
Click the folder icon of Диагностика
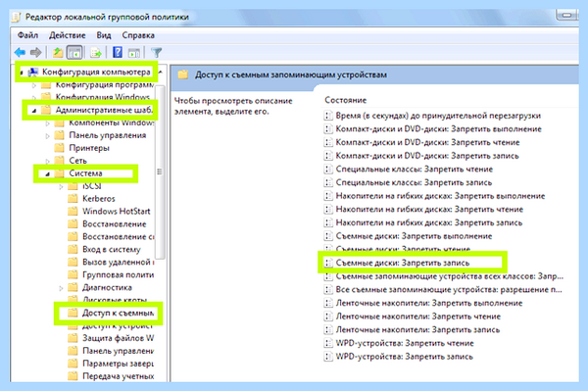73,287
